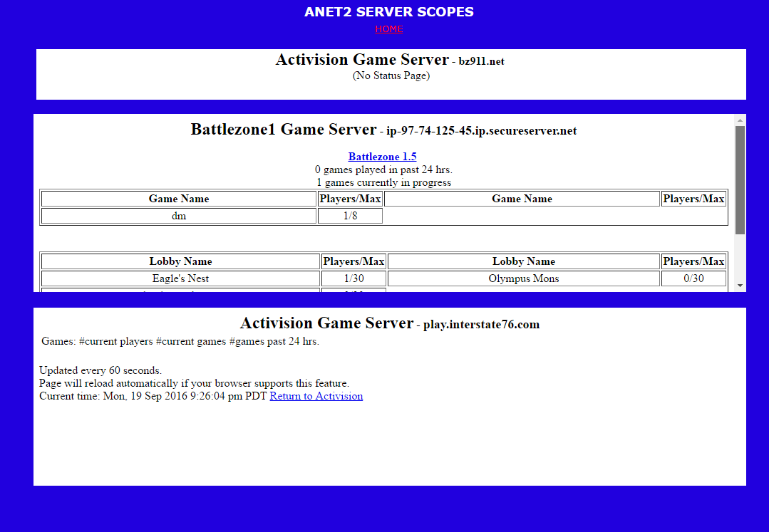Click the play.interstate76.com server heading
The height and width of the screenshot is (532, 769).
tap(390, 323)
